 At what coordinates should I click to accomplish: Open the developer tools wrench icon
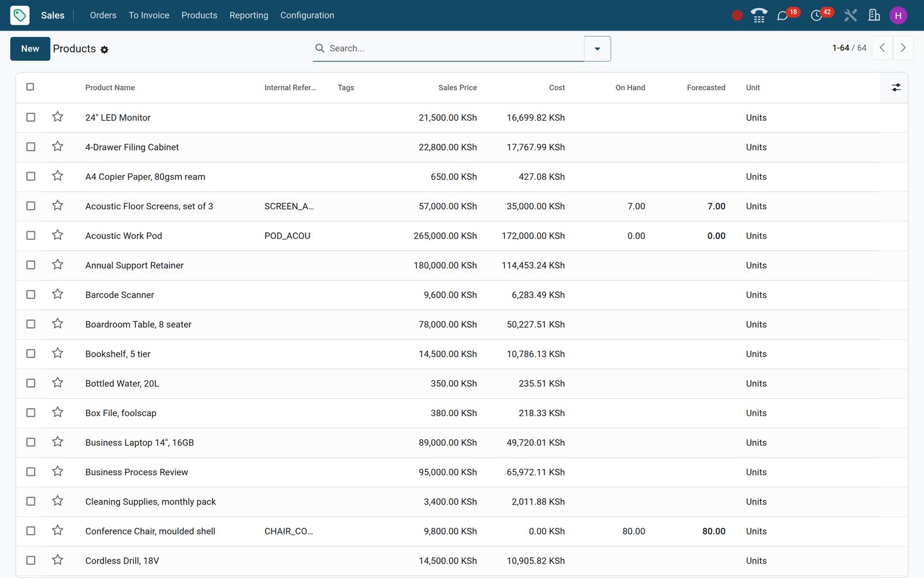point(850,16)
